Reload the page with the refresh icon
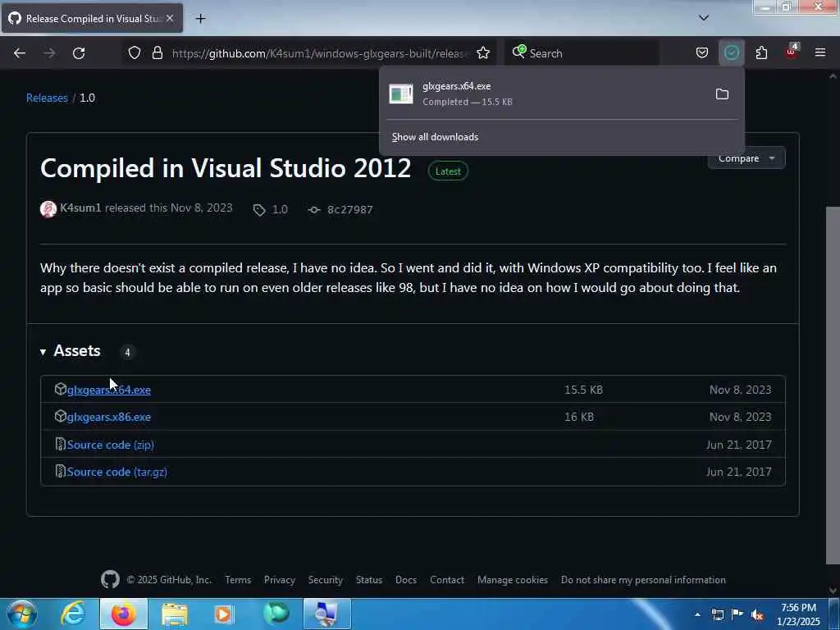 [x=79, y=53]
